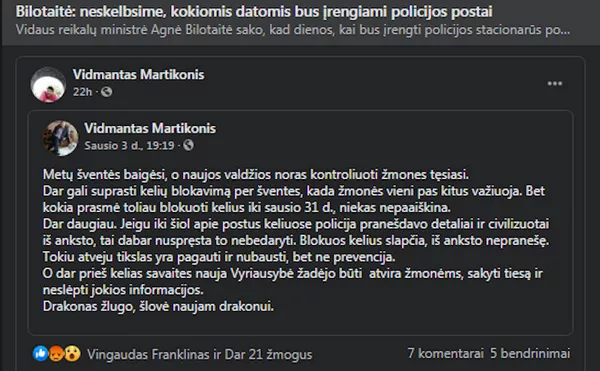The height and width of the screenshot is (371, 600).
Task: Click the globe privacy icon beside 22h
Action: 106,92
